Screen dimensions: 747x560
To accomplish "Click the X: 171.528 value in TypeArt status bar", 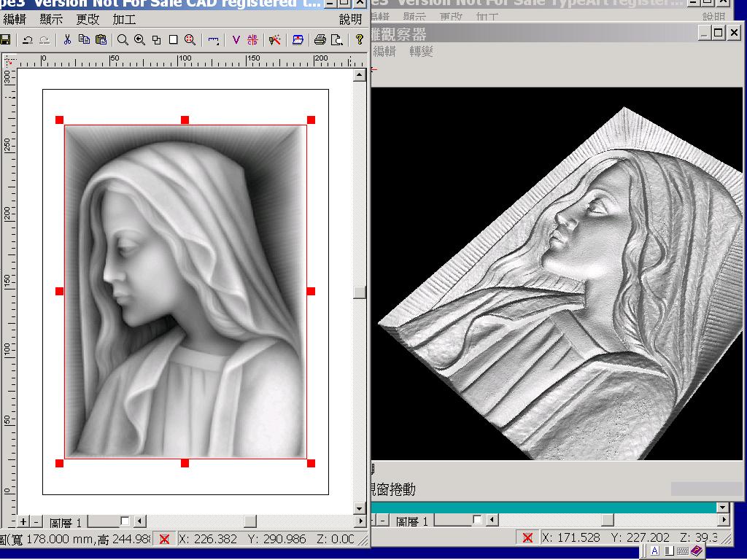I will pos(570,538).
